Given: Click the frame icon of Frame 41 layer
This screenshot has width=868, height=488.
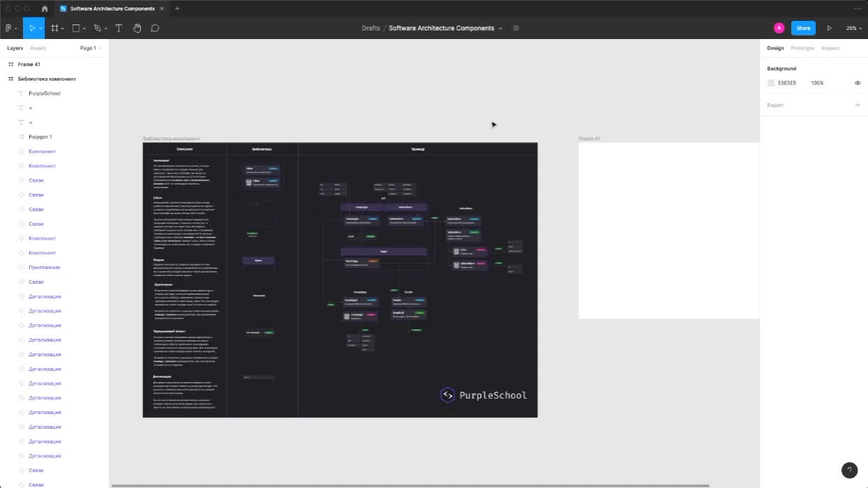Looking at the screenshot, I should pos(10,64).
